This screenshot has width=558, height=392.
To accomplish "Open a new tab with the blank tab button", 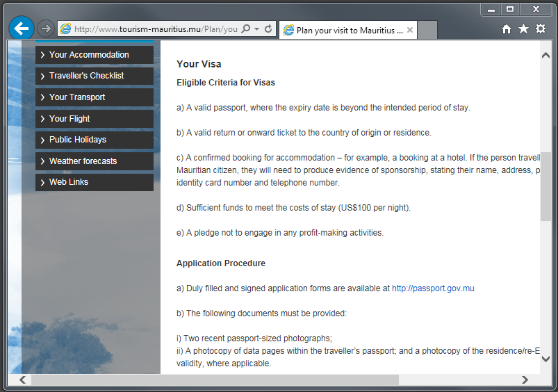I will [427, 30].
